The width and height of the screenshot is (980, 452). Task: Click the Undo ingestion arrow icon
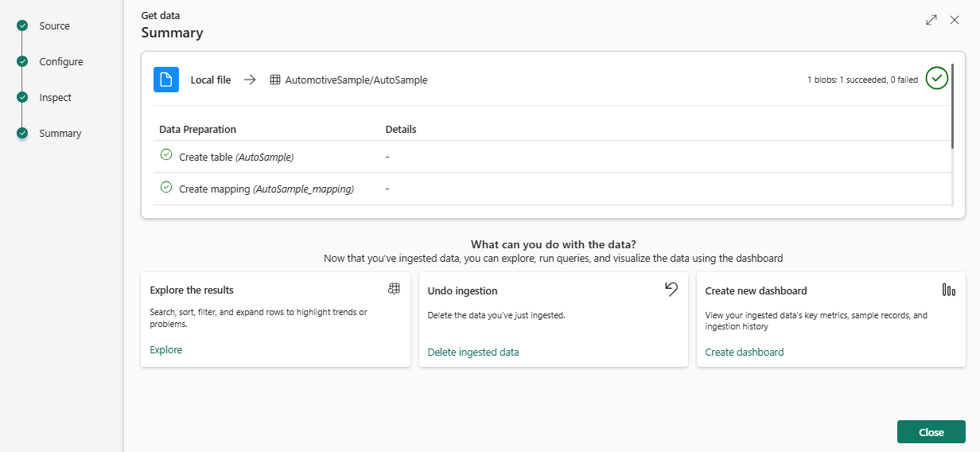tap(671, 290)
